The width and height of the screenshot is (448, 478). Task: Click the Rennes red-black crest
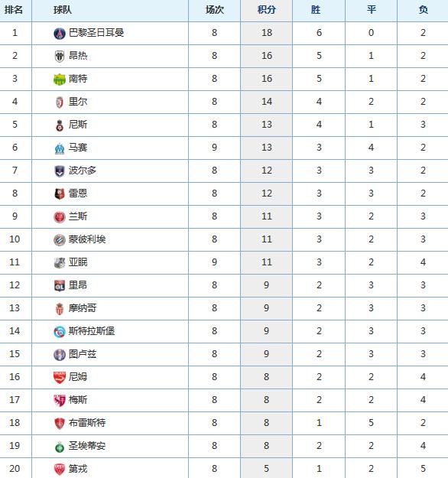click(60, 194)
